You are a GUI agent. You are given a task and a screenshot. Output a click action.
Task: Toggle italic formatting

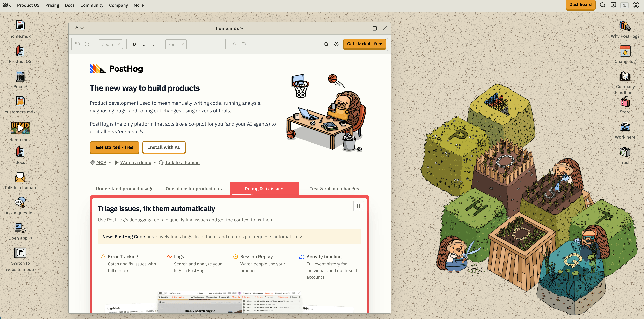(144, 44)
